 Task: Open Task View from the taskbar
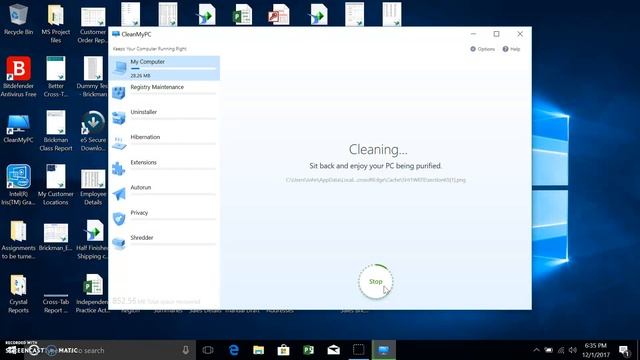208,350
